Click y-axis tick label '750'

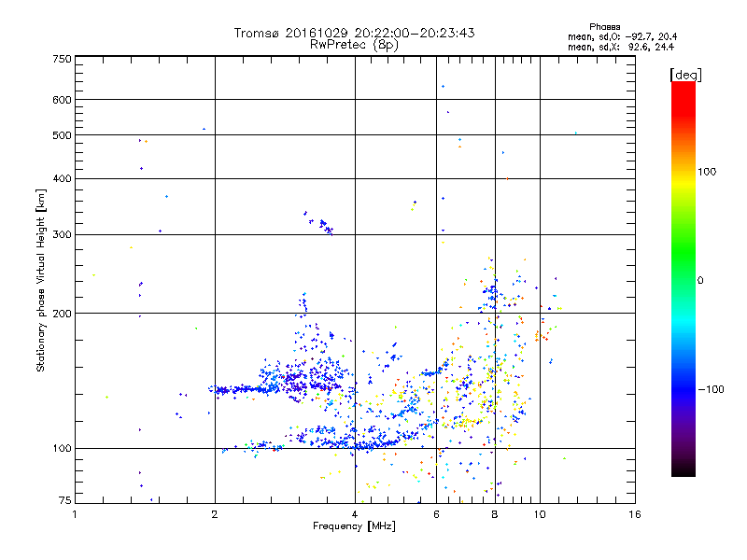pyautogui.click(x=62, y=59)
